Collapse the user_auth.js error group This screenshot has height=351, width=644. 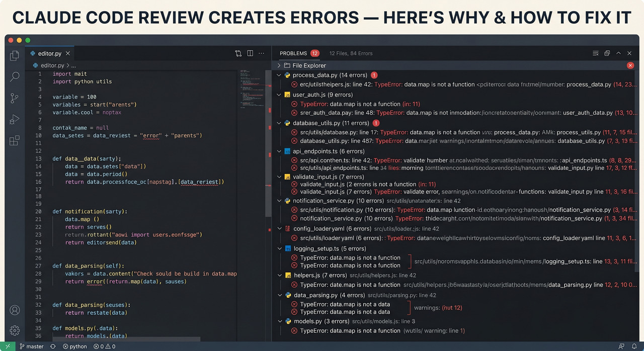point(279,95)
